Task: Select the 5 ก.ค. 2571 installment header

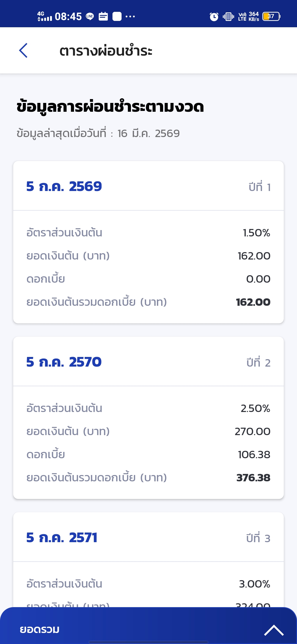Action: 62,537
